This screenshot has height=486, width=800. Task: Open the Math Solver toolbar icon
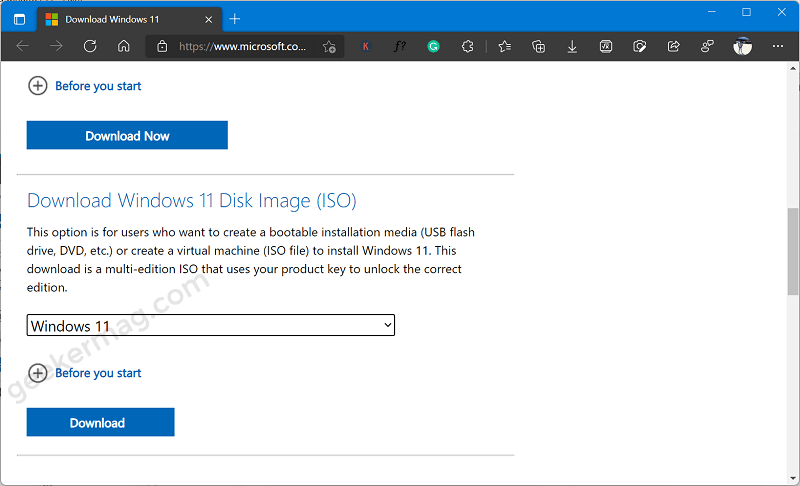pyautogui.click(x=606, y=46)
